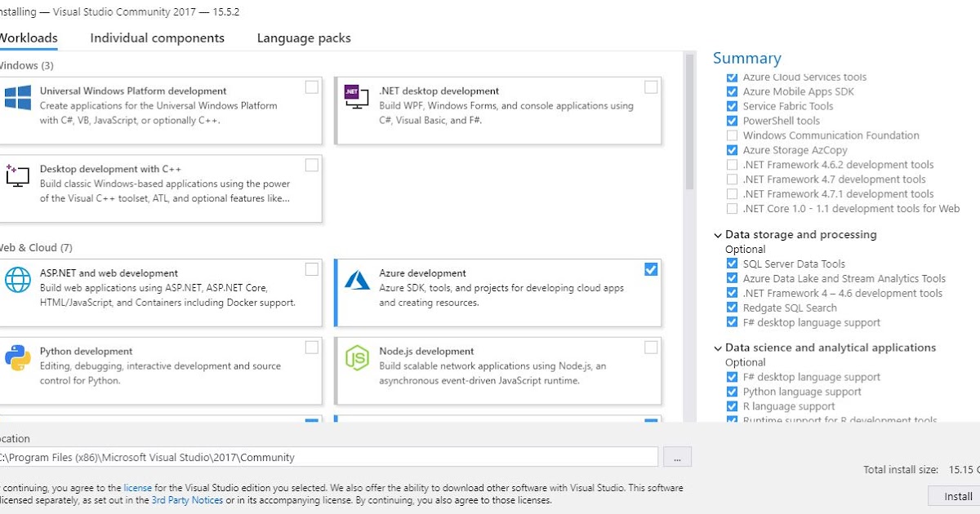The height and width of the screenshot is (514, 980).
Task: Click the install location path field
Action: coord(327,457)
